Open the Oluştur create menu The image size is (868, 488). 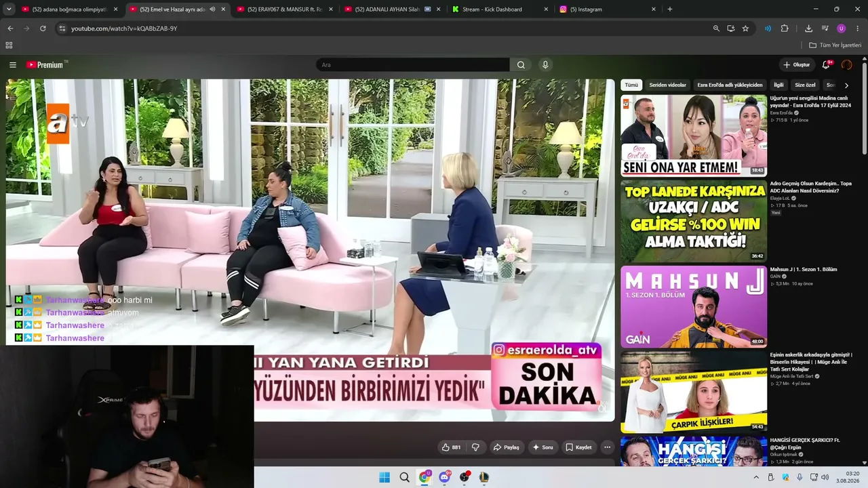pos(797,65)
